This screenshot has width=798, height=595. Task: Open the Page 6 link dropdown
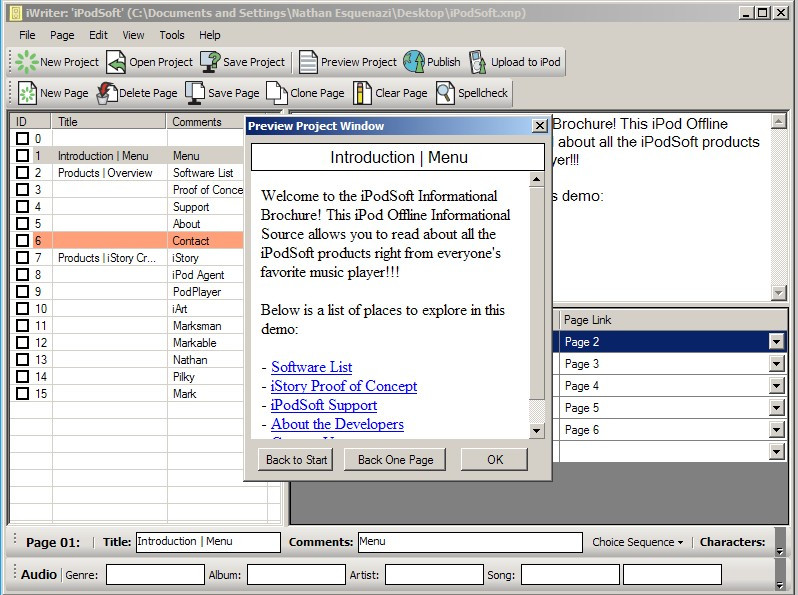pos(776,430)
